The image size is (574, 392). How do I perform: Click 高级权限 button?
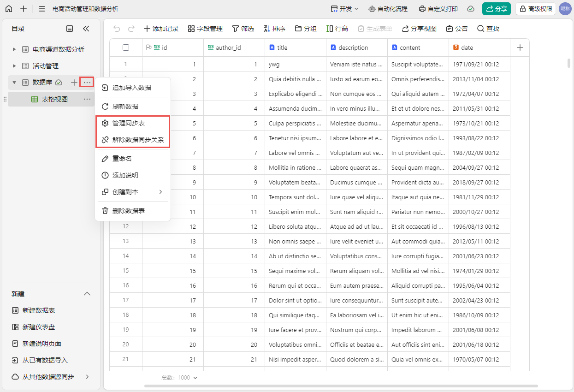coord(535,9)
